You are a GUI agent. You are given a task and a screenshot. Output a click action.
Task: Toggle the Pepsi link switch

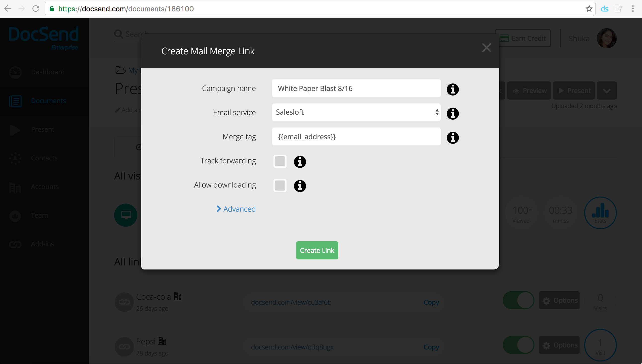pyautogui.click(x=518, y=345)
